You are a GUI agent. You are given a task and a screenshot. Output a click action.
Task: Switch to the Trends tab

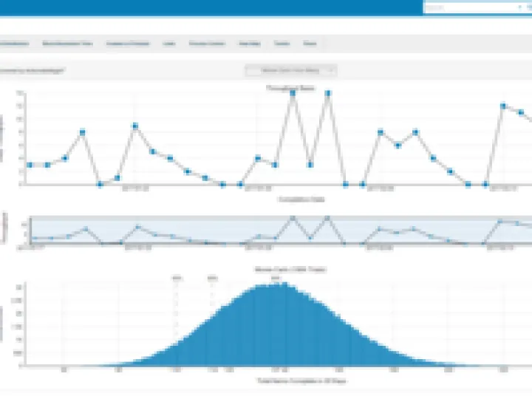point(282,44)
